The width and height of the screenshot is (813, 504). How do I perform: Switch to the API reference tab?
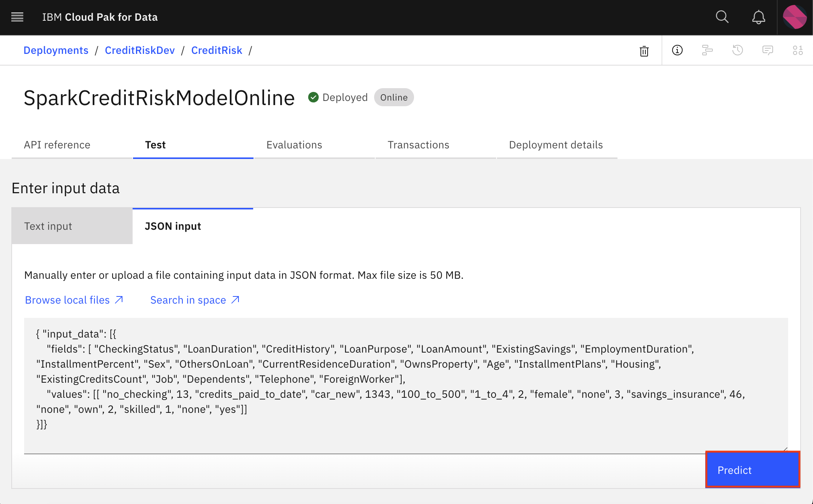57,145
